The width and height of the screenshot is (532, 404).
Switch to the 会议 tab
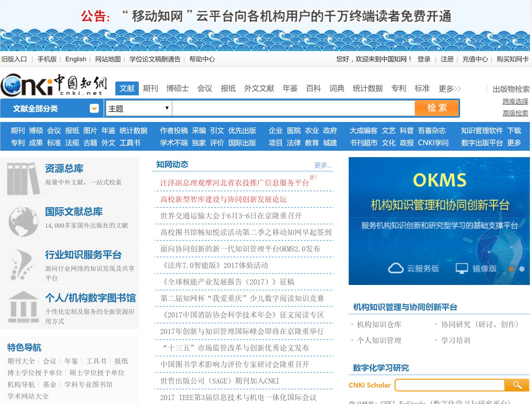(x=205, y=88)
